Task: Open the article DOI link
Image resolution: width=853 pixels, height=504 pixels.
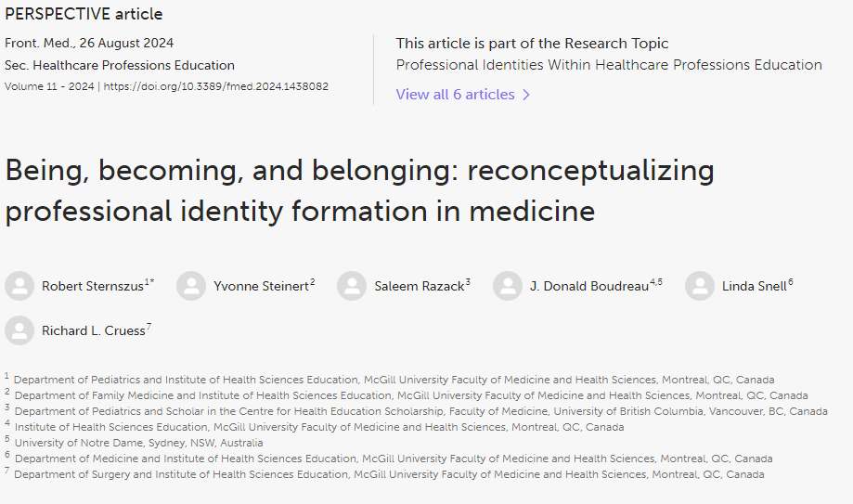Action: pyautogui.click(x=216, y=86)
